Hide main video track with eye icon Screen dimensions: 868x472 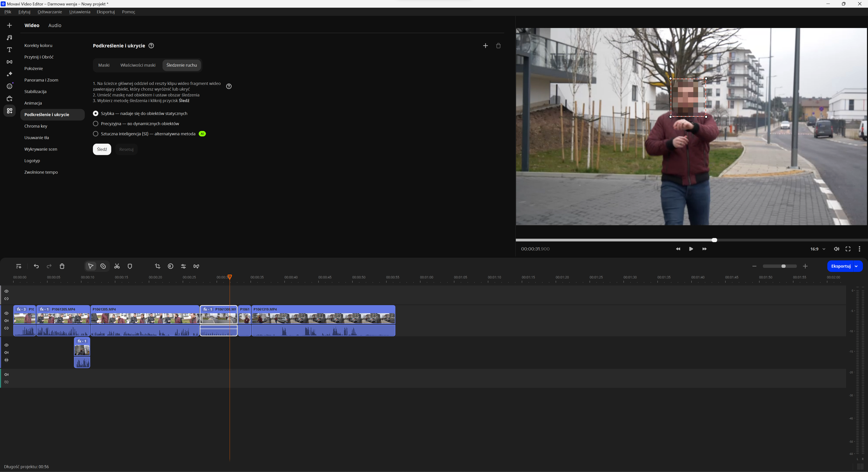[6, 313]
